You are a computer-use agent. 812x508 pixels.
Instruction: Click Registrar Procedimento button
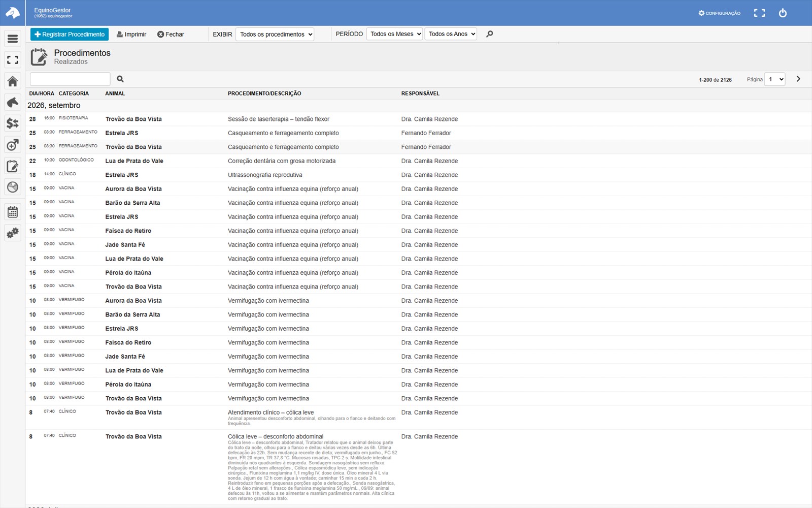(x=70, y=34)
